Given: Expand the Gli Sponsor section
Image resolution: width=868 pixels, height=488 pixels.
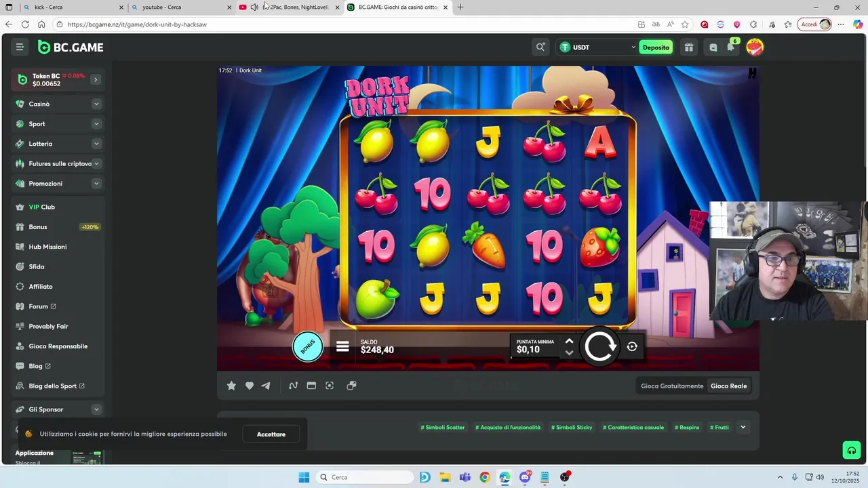Looking at the screenshot, I should coord(96,409).
